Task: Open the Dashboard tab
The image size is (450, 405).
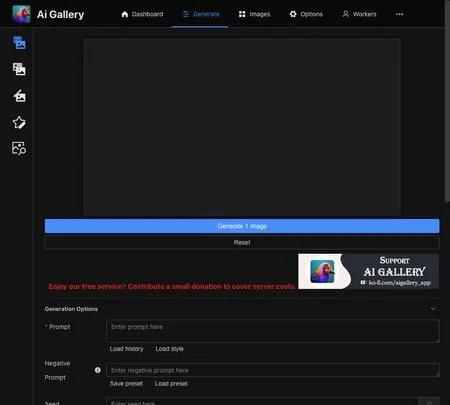Action: pos(142,14)
